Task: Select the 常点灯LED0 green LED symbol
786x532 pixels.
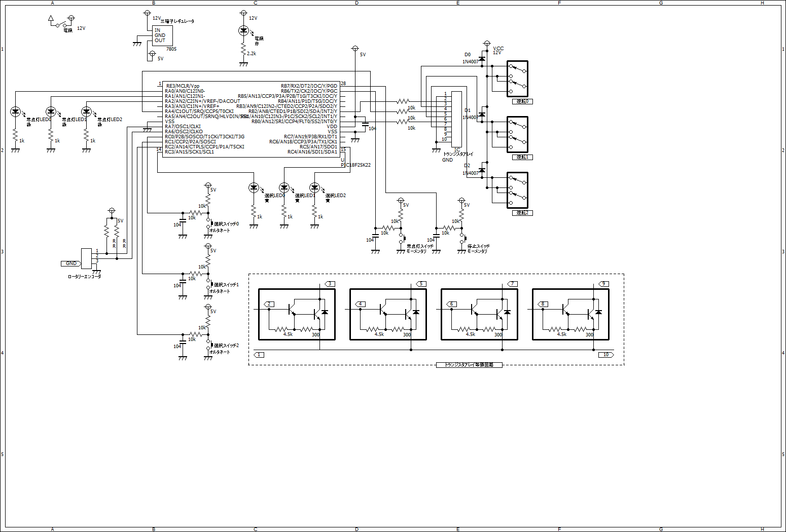Action: [15, 111]
